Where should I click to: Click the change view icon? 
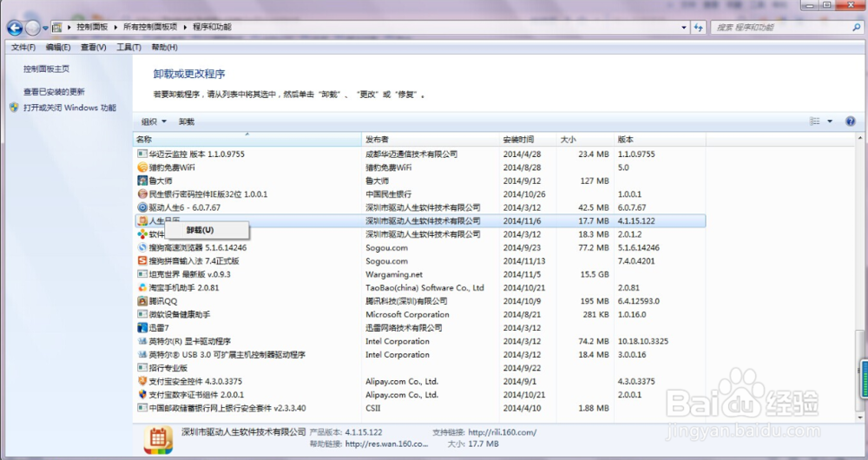(x=815, y=122)
